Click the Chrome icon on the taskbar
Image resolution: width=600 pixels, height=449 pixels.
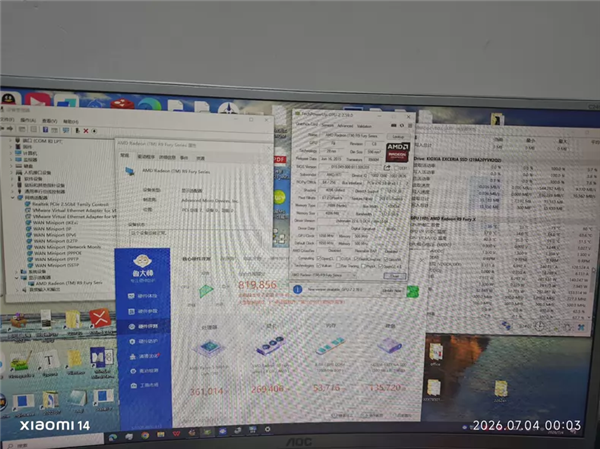[145, 435]
